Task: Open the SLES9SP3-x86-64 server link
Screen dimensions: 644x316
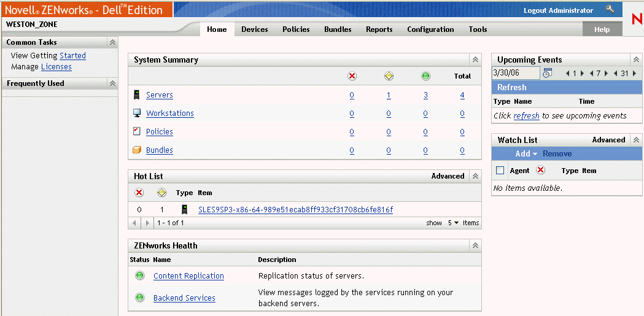Action: click(x=295, y=210)
